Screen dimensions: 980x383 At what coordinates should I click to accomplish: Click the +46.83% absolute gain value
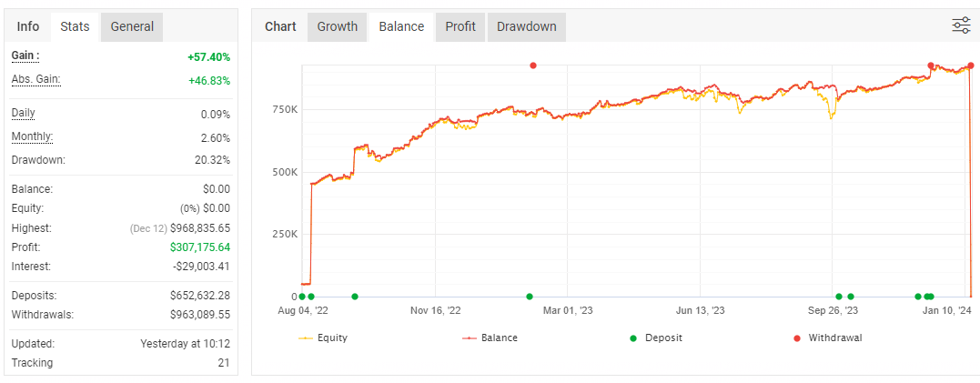pyautogui.click(x=208, y=81)
